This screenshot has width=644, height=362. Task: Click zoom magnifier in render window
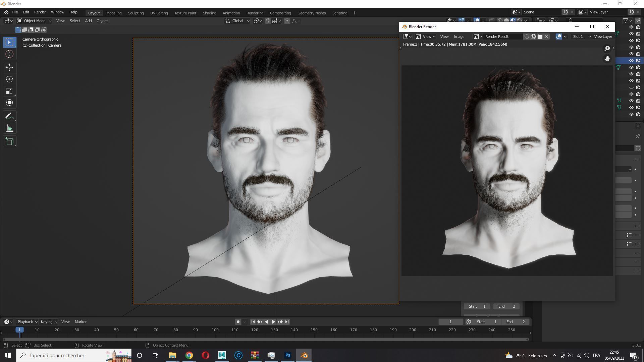pyautogui.click(x=607, y=49)
